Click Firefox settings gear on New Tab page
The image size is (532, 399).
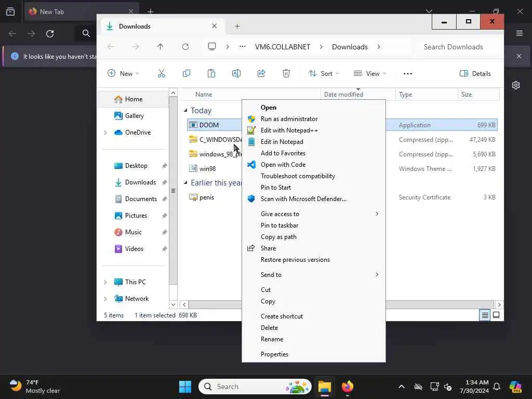coord(516,85)
